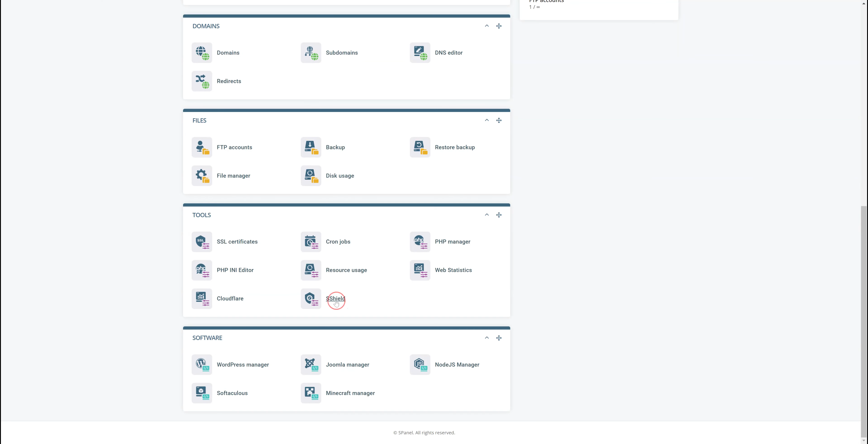This screenshot has height=444, width=868.
Task: Click the SOFTWARE section heading
Action: point(207,338)
